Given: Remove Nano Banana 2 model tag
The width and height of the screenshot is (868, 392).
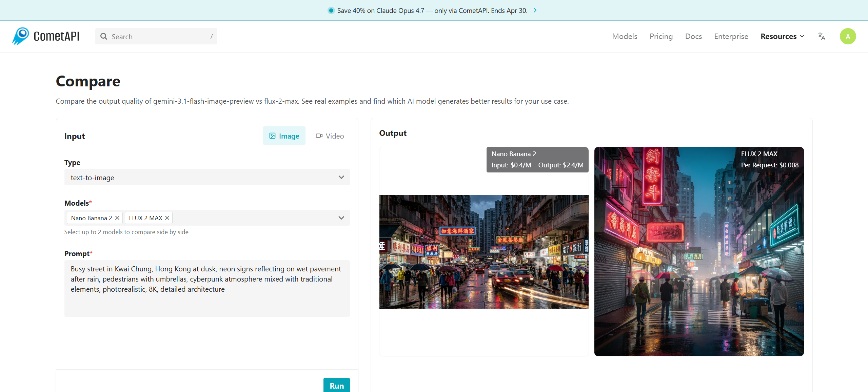Looking at the screenshot, I should tap(117, 218).
